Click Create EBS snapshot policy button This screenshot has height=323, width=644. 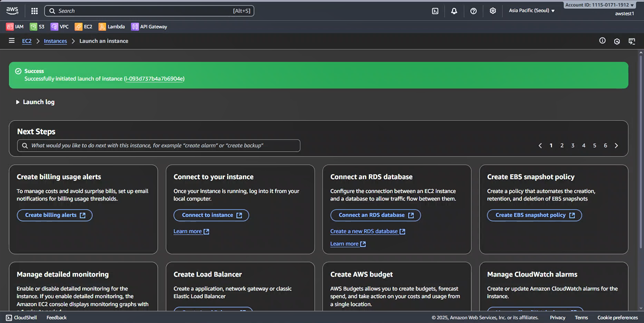pos(534,215)
